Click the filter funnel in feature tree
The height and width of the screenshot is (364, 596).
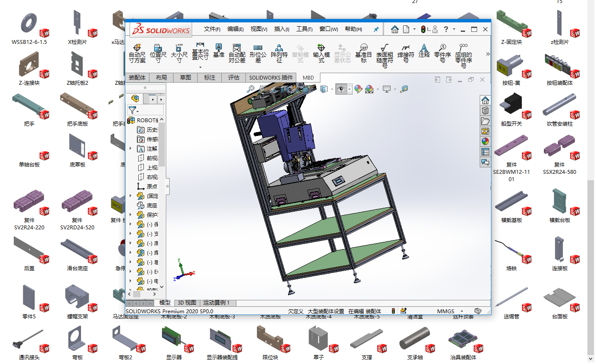coord(132,110)
